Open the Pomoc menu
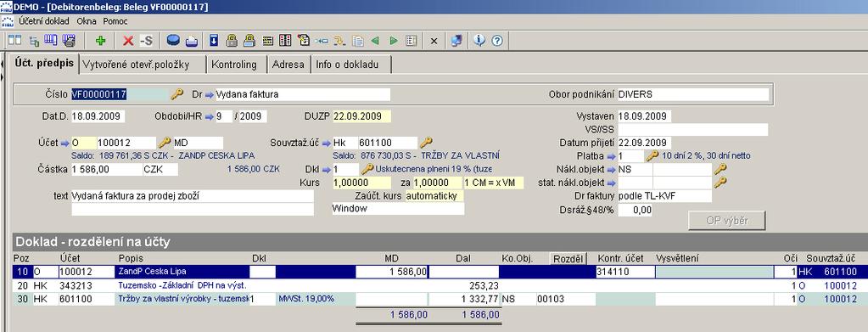The width and height of the screenshot is (868, 332). point(115,21)
